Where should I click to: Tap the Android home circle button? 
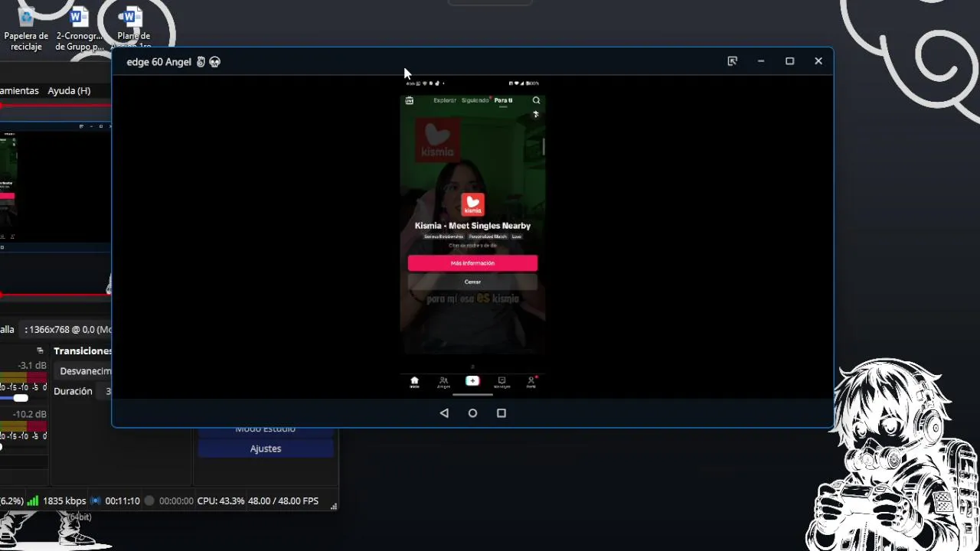click(x=472, y=413)
